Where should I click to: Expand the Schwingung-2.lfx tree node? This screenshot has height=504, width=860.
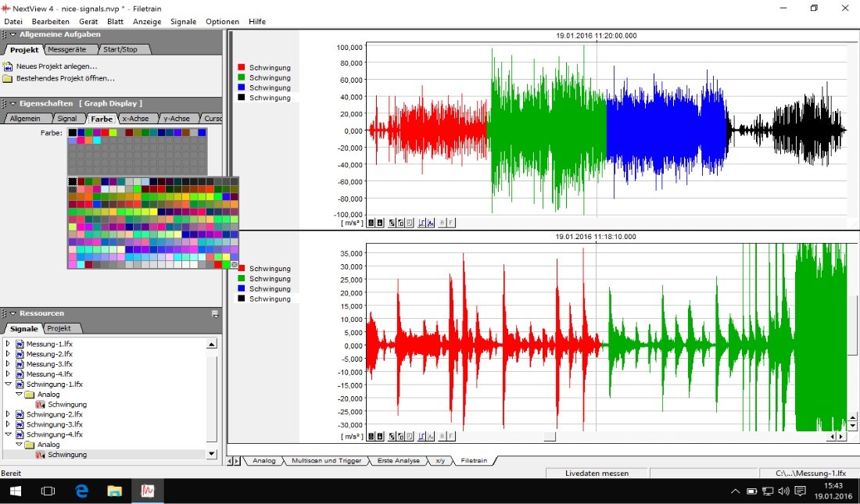coord(9,414)
